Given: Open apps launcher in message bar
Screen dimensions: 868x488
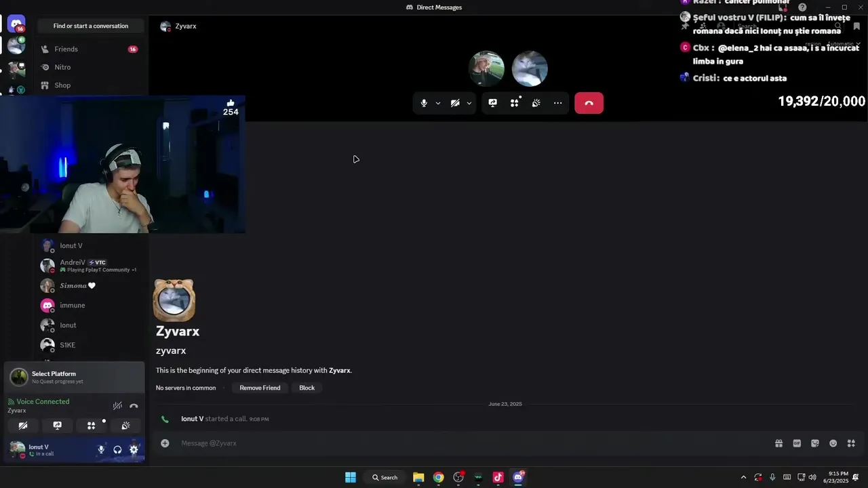Looking at the screenshot, I should click(x=851, y=443).
